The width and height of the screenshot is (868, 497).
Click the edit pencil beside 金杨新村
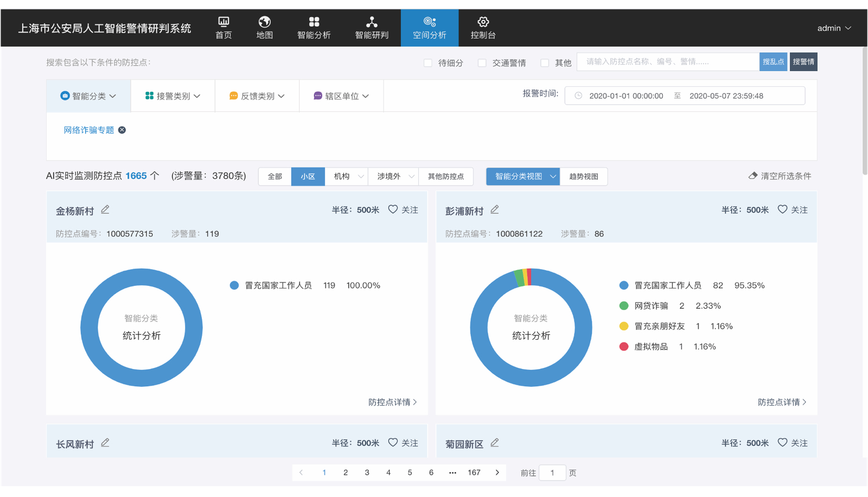[x=105, y=209]
